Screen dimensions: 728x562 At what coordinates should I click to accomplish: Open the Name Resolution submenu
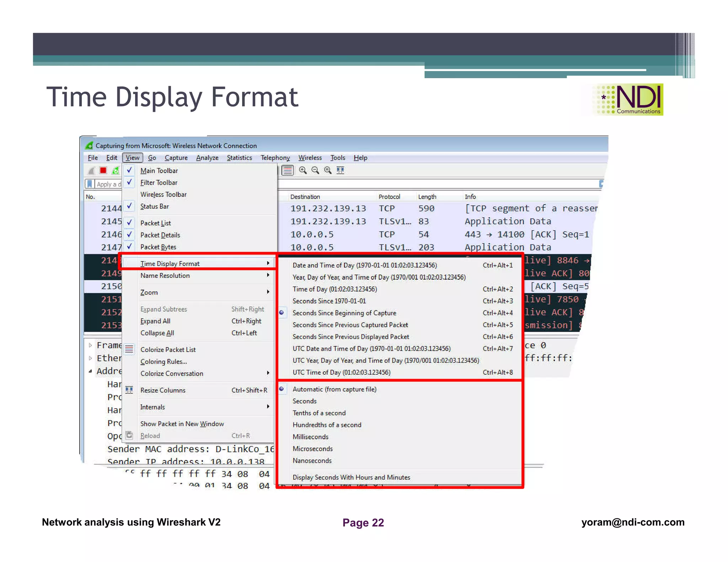[x=198, y=275]
